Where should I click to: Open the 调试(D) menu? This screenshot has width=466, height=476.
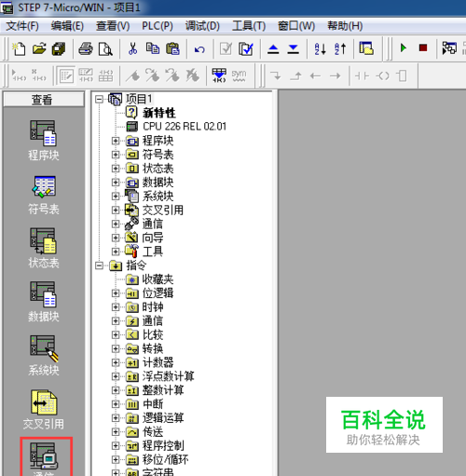202,26
